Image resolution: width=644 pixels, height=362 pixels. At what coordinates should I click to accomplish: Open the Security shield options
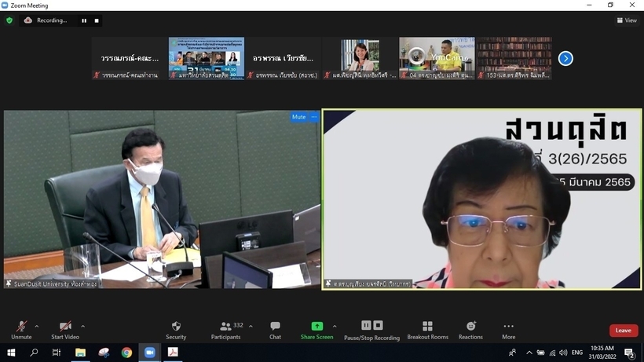[176, 330]
